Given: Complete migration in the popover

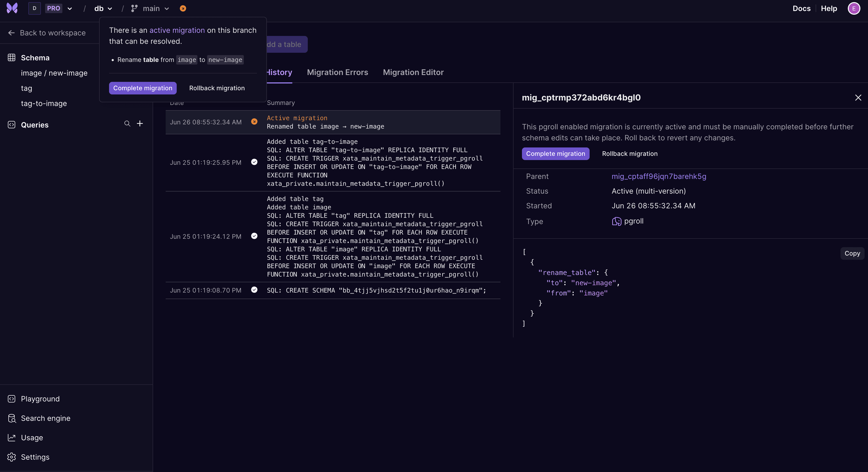Looking at the screenshot, I should point(143,88).
